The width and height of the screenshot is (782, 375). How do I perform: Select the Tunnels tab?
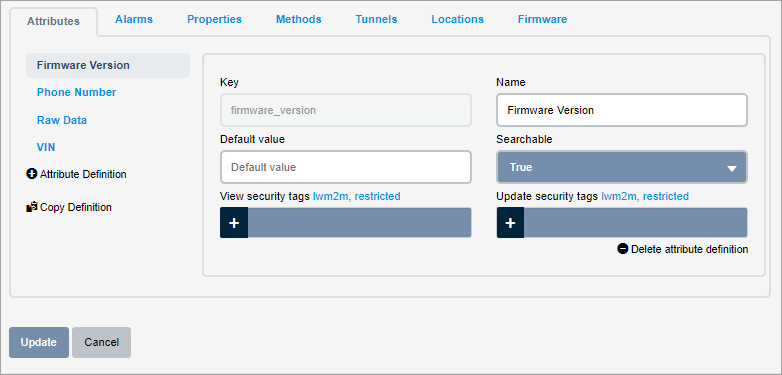pos(376,19)
